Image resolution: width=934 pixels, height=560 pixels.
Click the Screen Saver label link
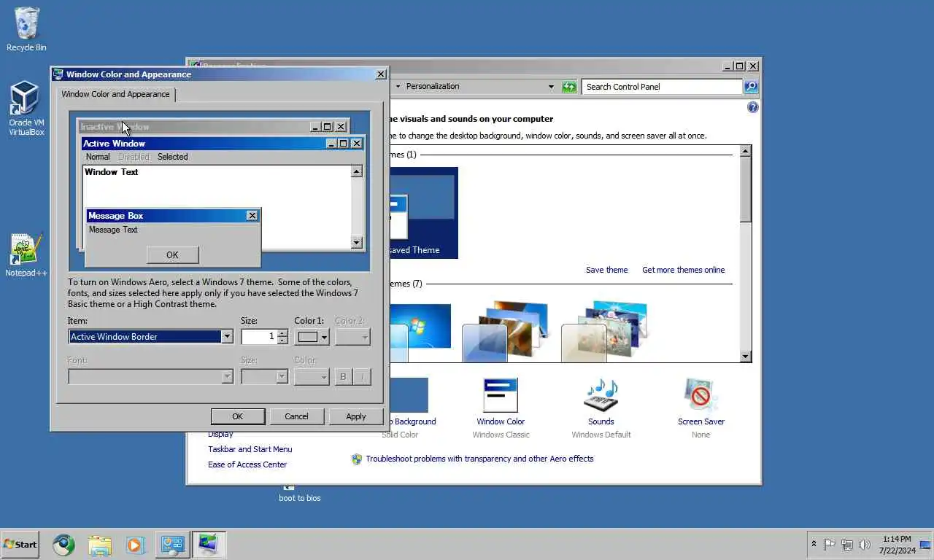coord(700,421)
